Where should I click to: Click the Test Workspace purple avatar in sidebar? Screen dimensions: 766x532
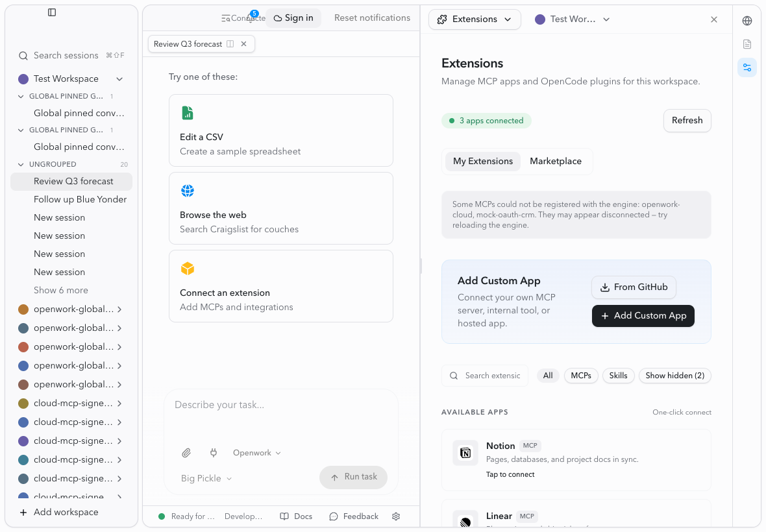coord(23,79)
